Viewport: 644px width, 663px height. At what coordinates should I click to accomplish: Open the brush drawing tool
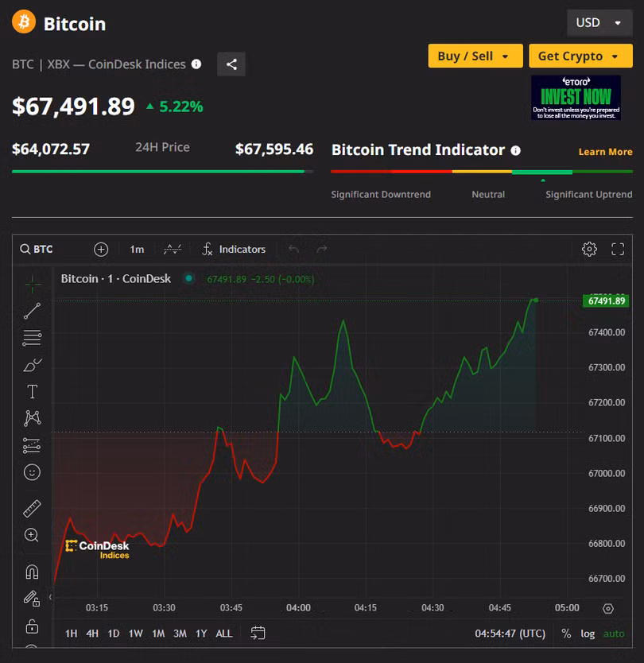pyautogui.click(x=32, y=365)
